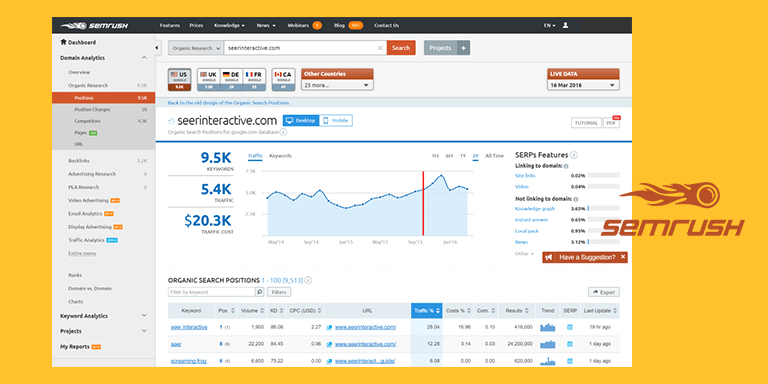Collapse the sidebar with the arrow handle
The height and width of the screenshot is (384, 768).
click(x=157, y=48)
